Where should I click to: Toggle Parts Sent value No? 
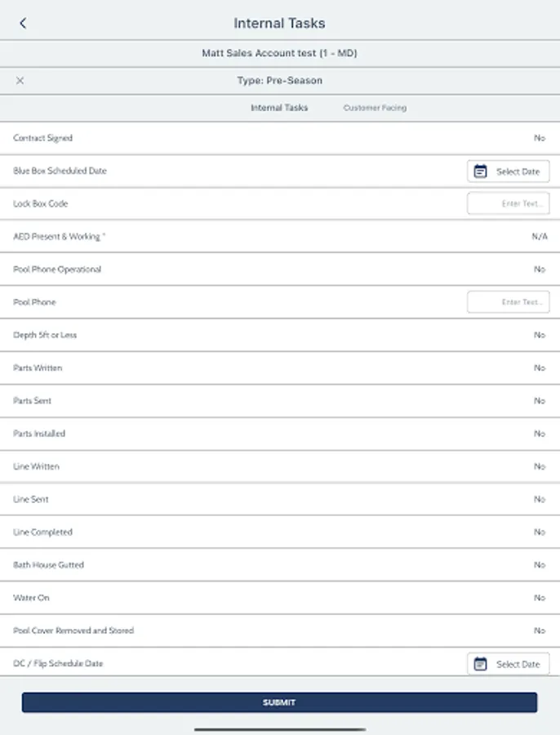[x=539, y=401]
